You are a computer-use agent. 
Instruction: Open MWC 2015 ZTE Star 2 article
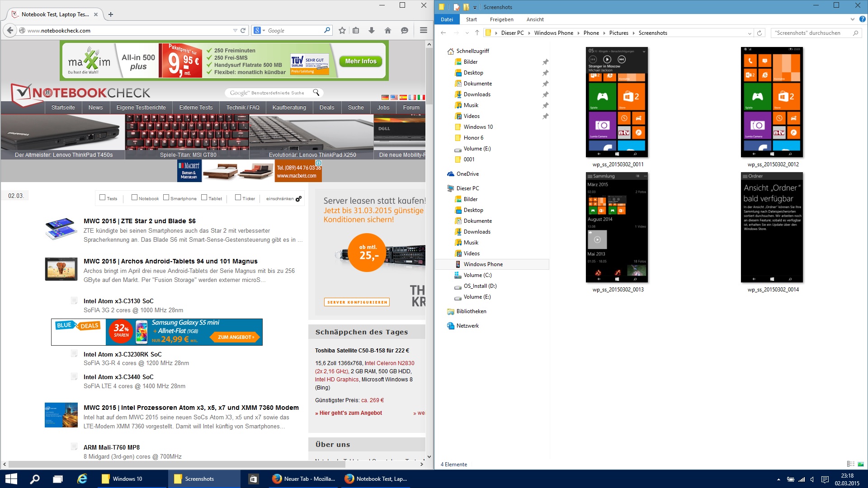[x=139, y=221]
